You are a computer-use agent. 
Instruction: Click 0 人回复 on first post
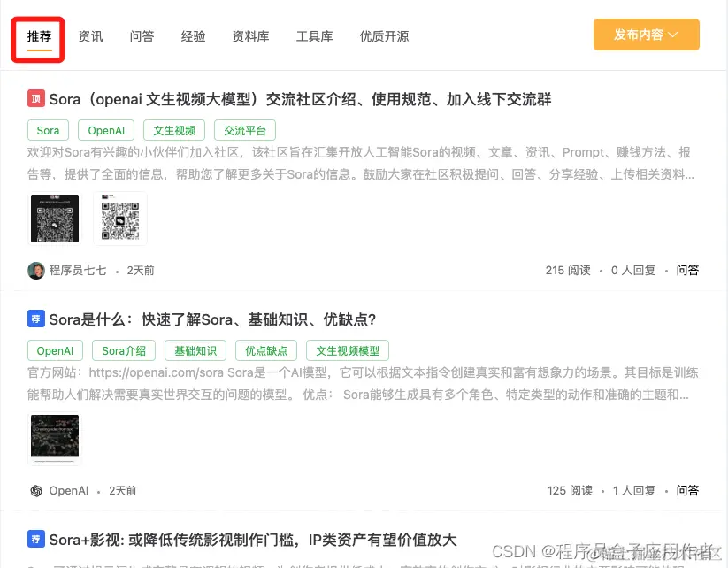633,271
